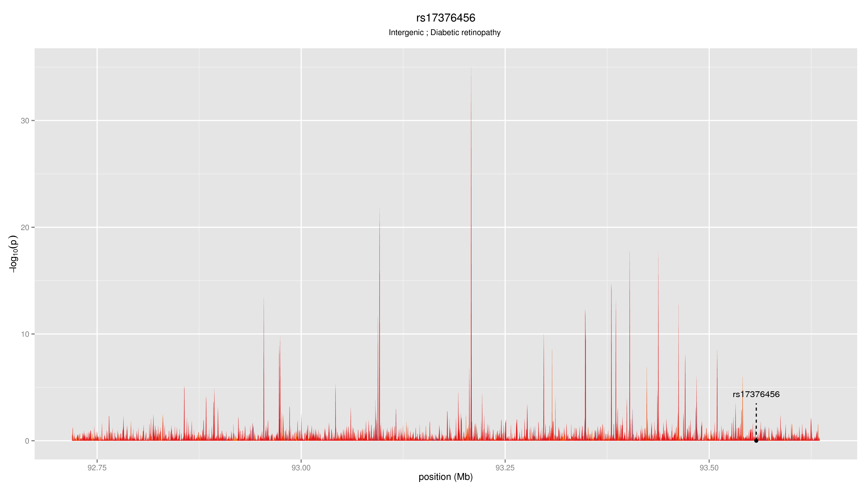Viewport: 868px width, 488px height.
Task: Click y-axis tick label 10
Action: point(25,334)
